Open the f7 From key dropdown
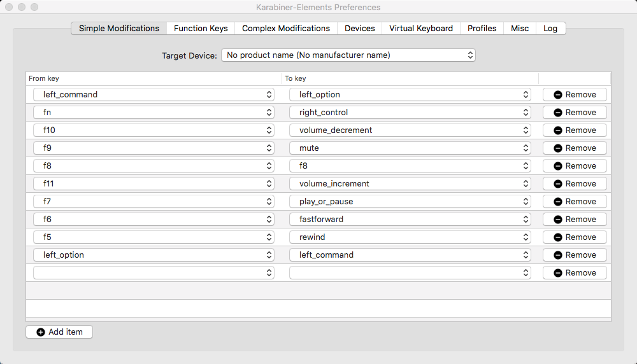This screenshot has height=364, width=637. 154,202
